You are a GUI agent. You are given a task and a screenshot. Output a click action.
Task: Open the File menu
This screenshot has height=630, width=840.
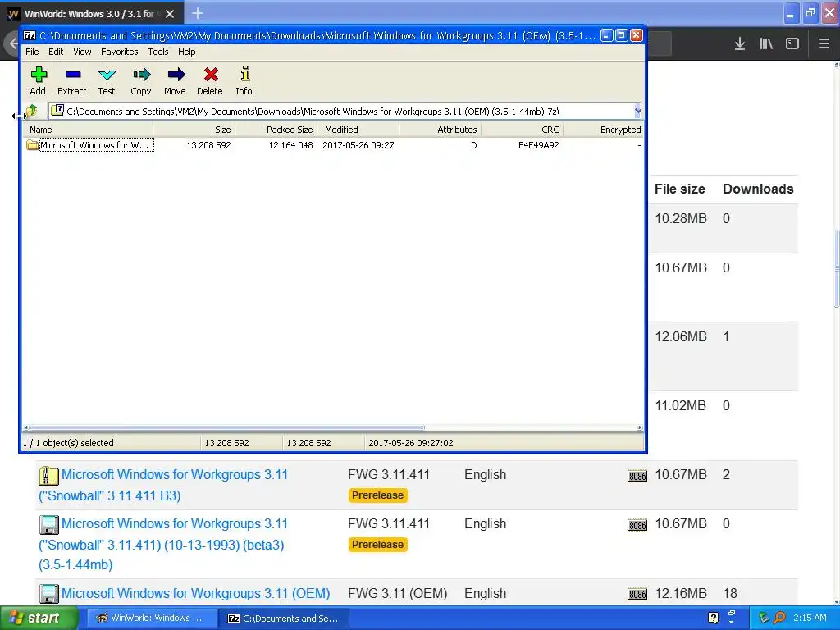click(x=32, y=52)
